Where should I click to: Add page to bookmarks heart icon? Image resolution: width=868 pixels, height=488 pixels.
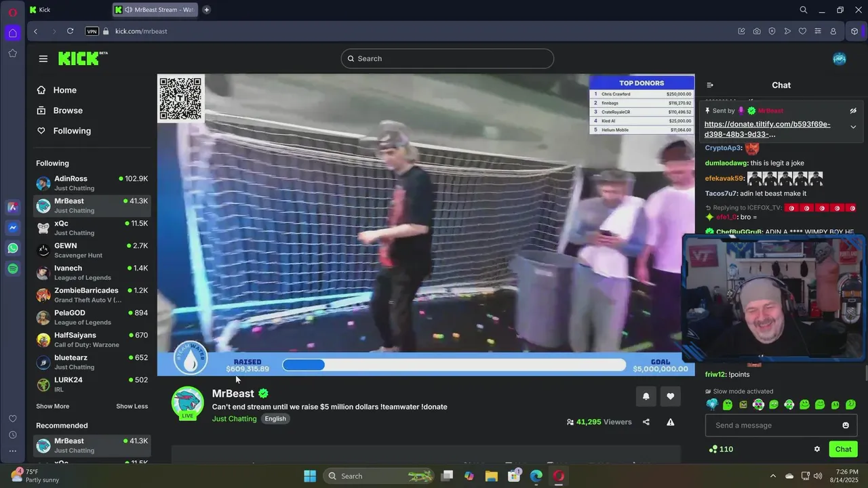[x=803, y=31]
